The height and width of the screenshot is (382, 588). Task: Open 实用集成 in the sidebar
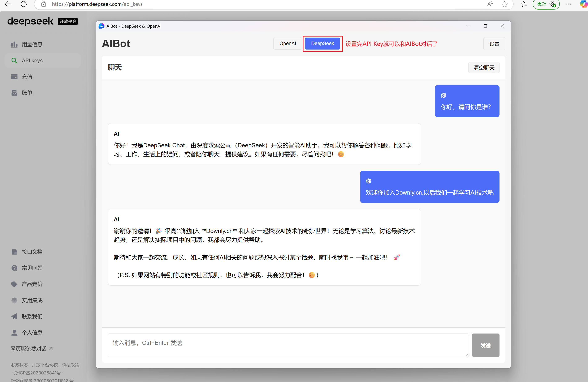(43, 300)
